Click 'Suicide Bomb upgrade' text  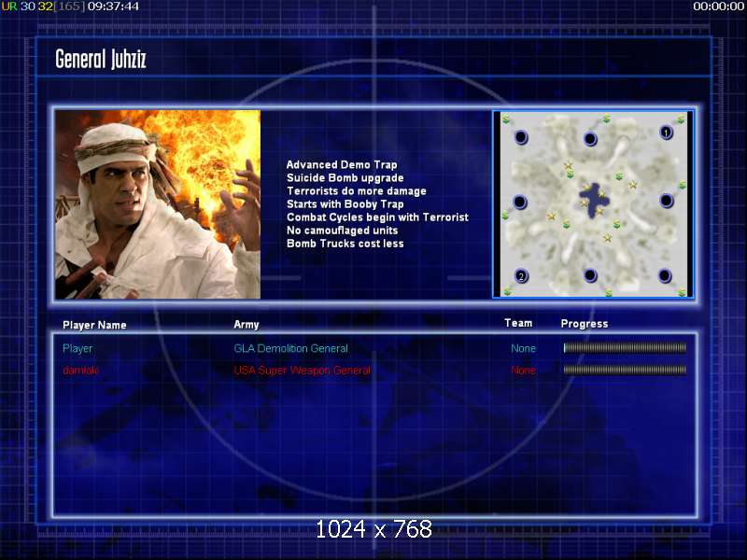click(x=345, y=178)
